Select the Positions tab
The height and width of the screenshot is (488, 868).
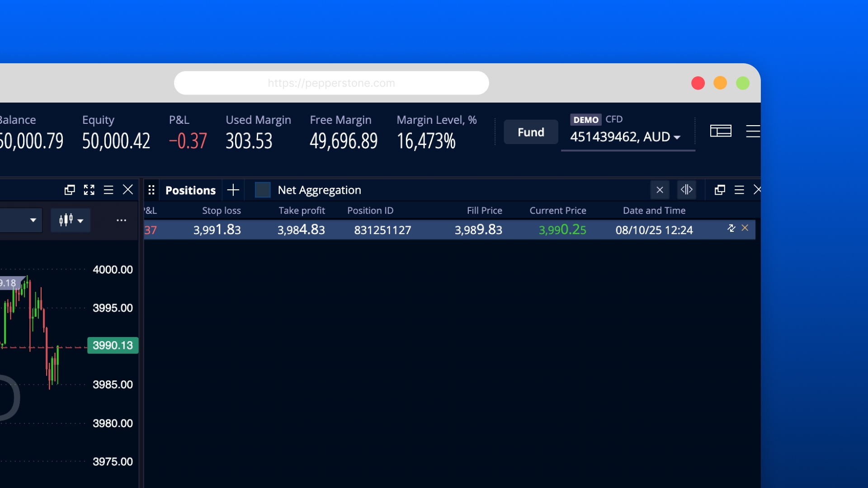(190, 190)
